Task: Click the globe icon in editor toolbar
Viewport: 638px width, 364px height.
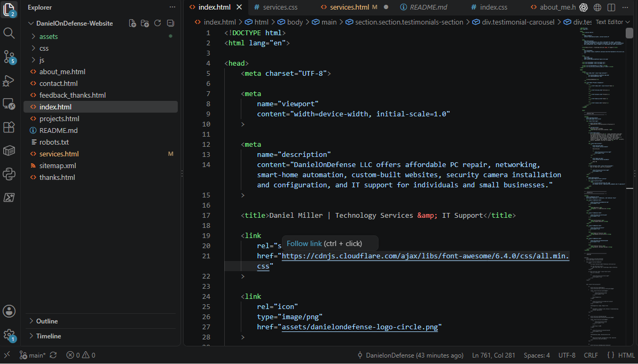Action: (x=597, y=7)
